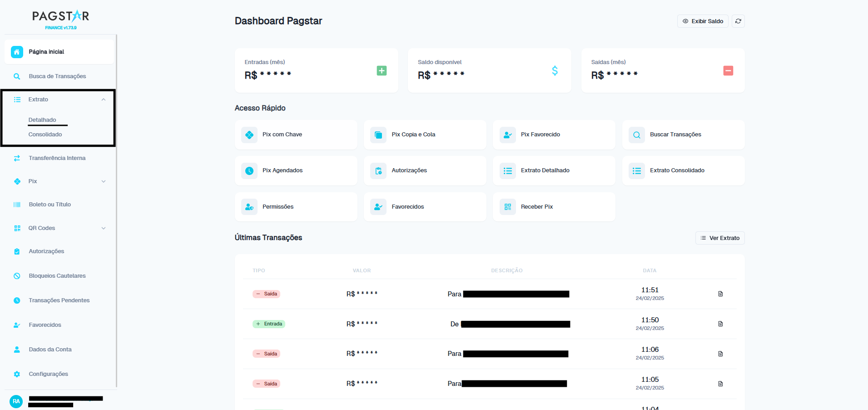Click the refresh balance icon button

coord(738,21)
